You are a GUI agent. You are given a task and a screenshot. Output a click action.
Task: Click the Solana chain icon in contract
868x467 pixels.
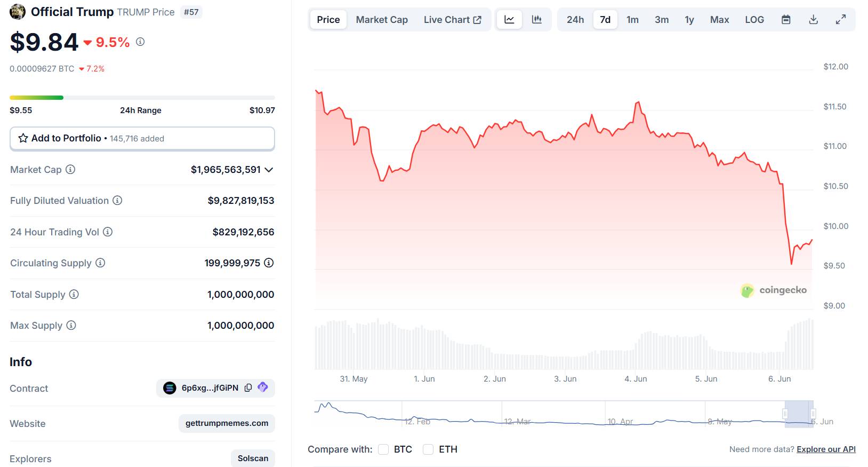(170, 388)
